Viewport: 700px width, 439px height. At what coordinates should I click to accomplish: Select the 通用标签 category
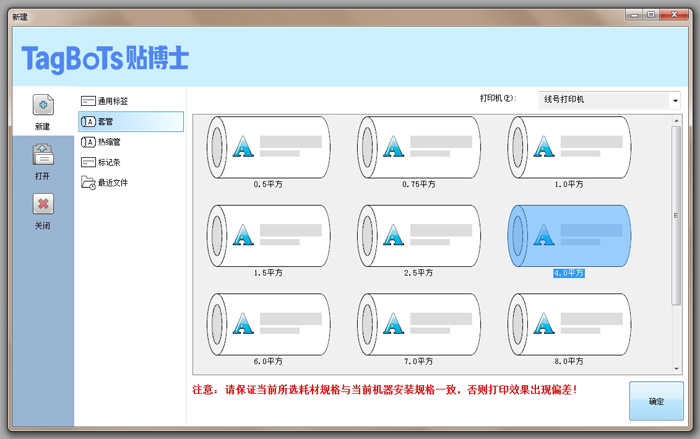coord(131,101)
